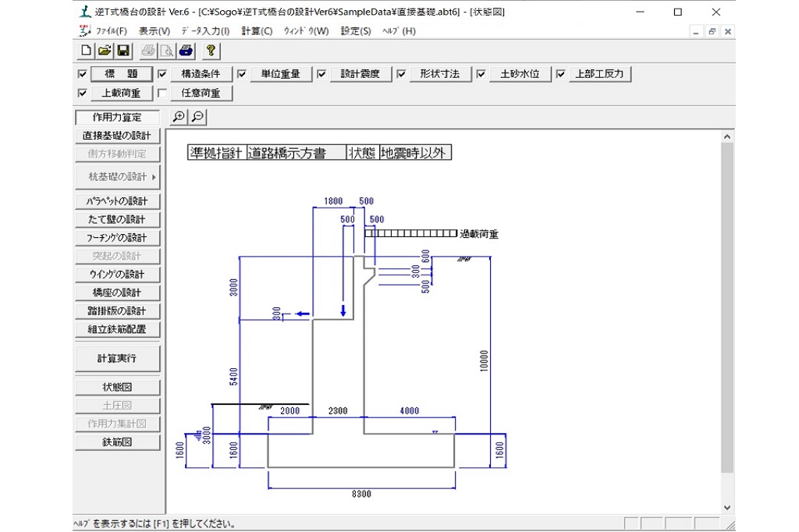The height and width of the screenshot is (532, 799).
Task: Toggle the checkbox beside 土砂水位
Action: [x=481, y=74]
